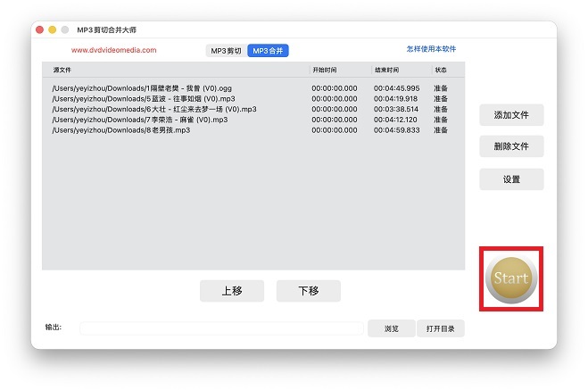This screenshot has height=390, width=588.
Task: Open output folder with 打开目录
Action: point(440,328)
